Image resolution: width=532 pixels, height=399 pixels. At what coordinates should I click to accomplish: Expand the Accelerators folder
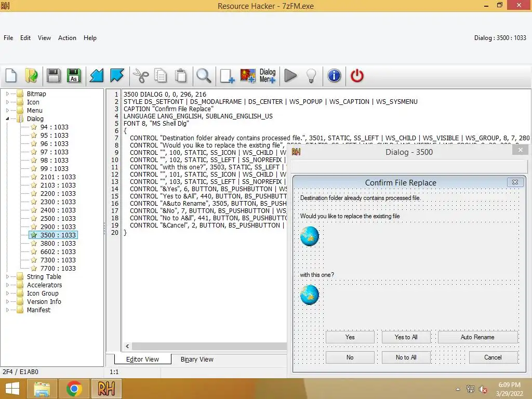click(x=7, y=285)
